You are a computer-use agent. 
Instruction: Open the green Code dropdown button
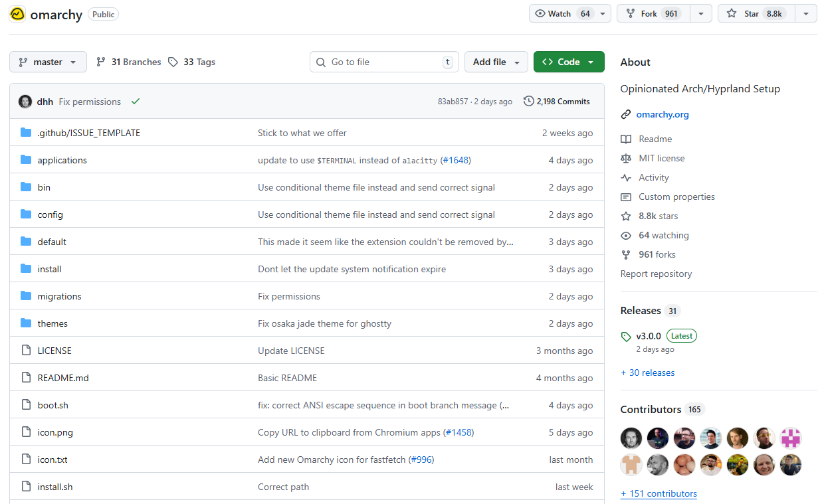point(569,62)
